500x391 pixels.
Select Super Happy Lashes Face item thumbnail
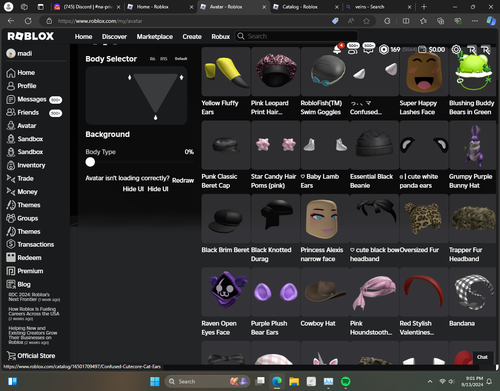pos(424,72)
